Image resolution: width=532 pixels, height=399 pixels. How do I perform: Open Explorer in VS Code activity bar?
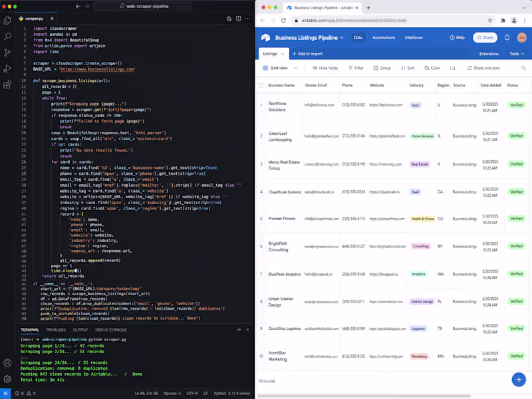tap(7, 21)
